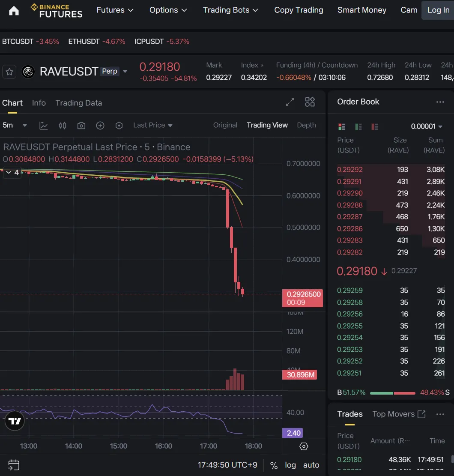The height and width of the screenshot is (476, 454).
Task: Expand the chart to fullscreen
Action: [290, 102]
